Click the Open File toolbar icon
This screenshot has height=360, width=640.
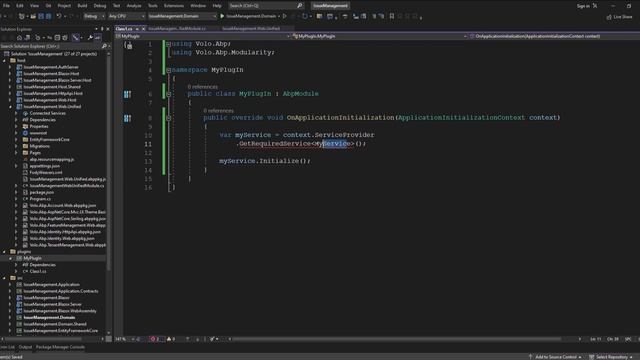point(33,16)
